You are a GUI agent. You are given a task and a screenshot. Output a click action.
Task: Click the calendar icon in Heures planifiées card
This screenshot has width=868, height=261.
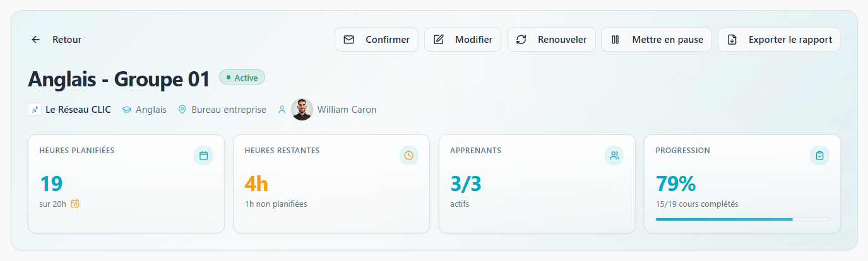point(203,156)
